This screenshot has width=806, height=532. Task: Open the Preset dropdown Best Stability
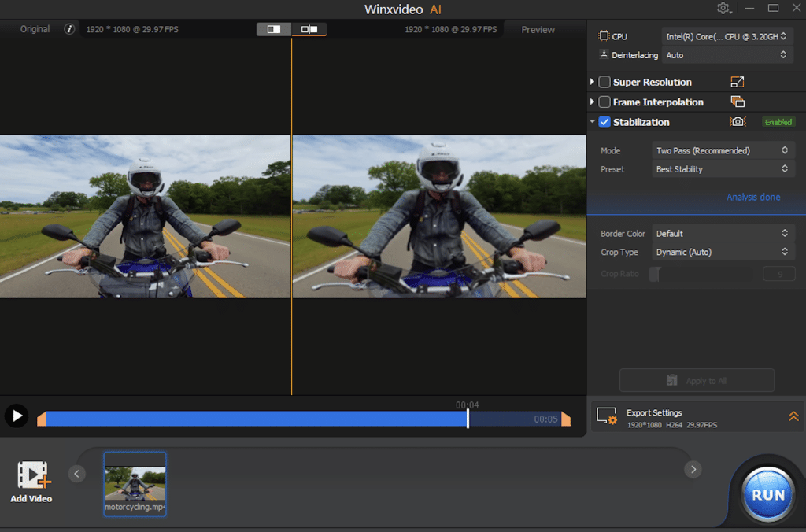point(721,169)
